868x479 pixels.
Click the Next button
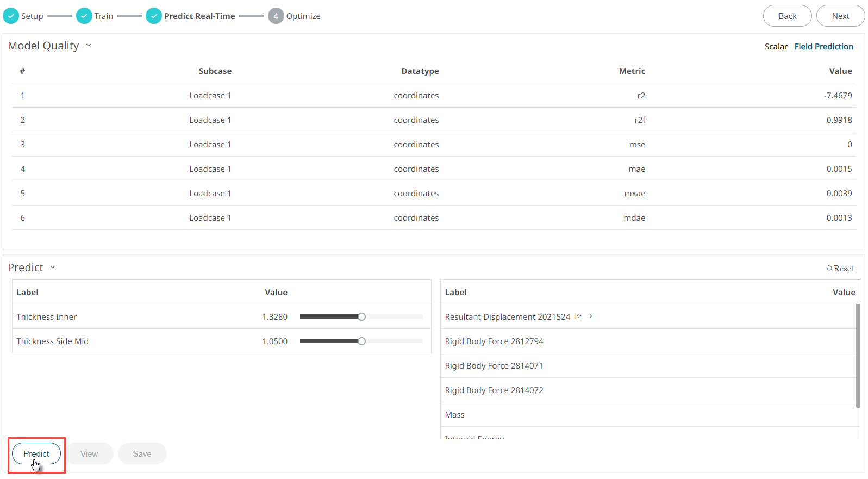tap(840, 16)
